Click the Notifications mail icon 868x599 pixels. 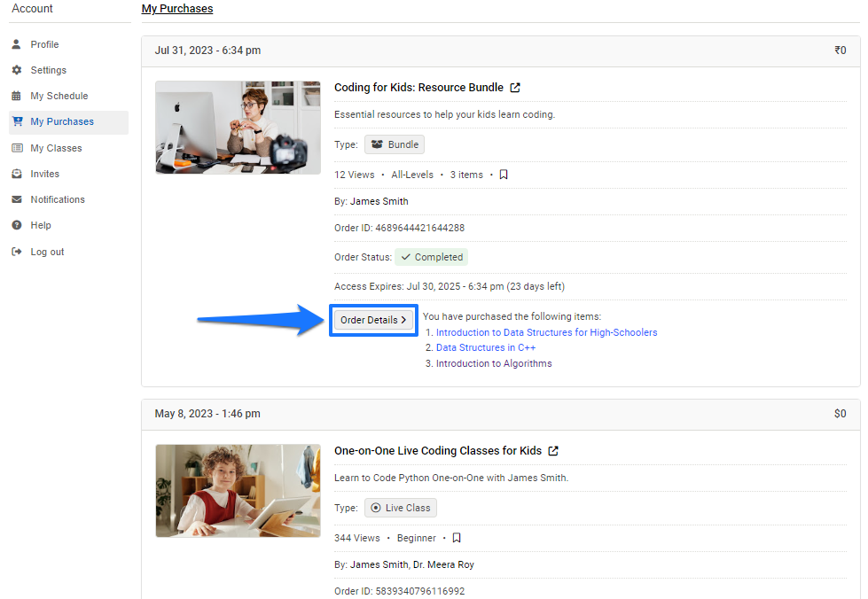click(x=17, y=199)
